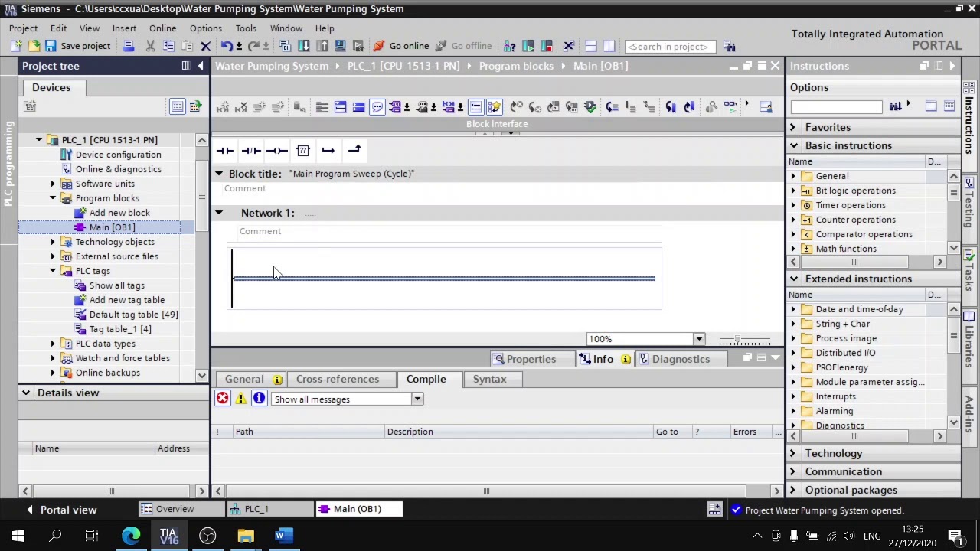The width and height of the screenshot is (980, 551).
Task: Click the Undo arrow icon
Action: (x=227, y=46)
